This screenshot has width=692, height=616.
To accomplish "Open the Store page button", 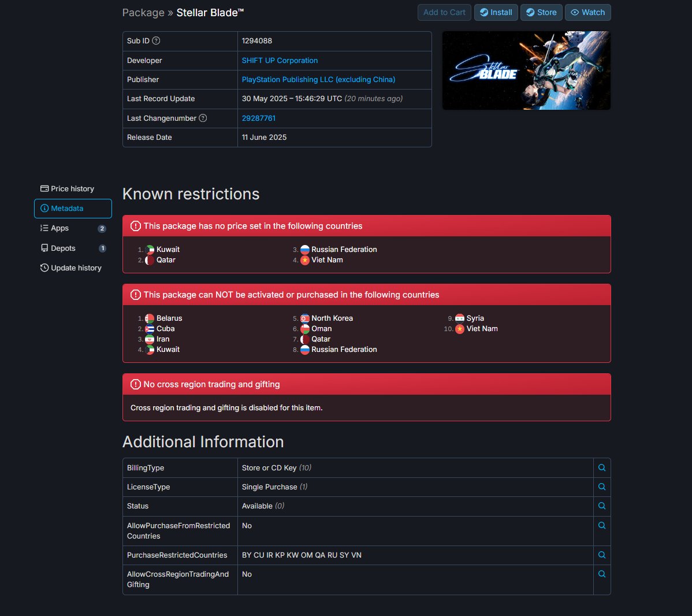I will 541,12.
